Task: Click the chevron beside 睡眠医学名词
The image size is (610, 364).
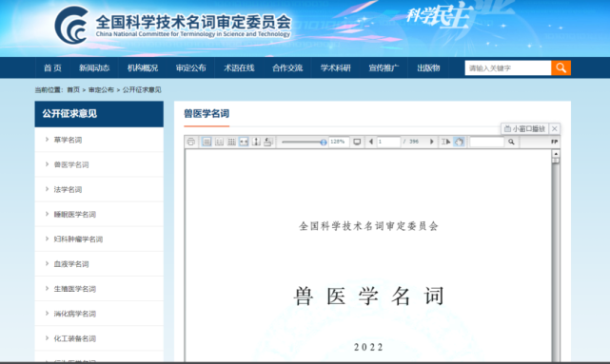Action: click(47, 214)
